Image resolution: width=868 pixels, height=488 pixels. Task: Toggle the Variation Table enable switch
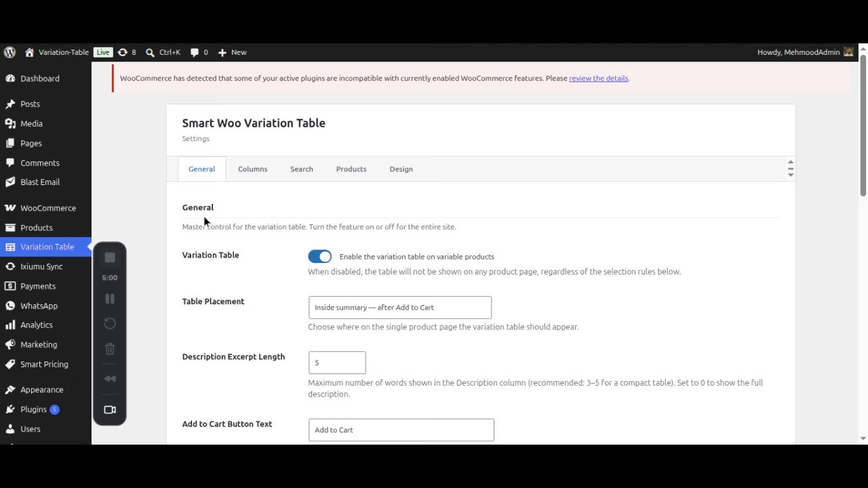[x=319, y=256]
